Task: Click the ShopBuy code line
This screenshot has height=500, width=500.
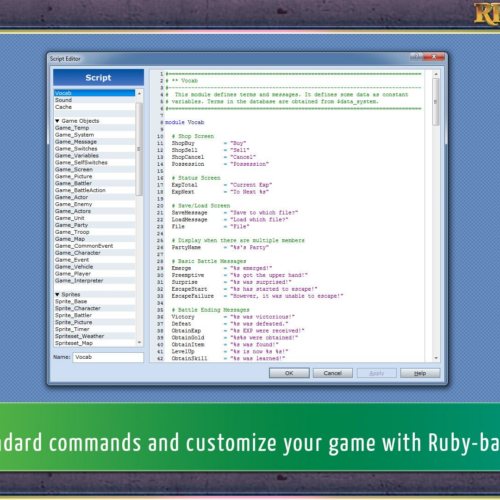Action: [209, 143]
